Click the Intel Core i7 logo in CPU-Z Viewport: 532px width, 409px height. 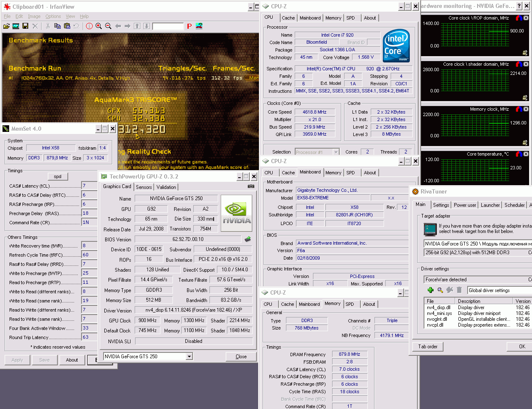tap(396, 45)
